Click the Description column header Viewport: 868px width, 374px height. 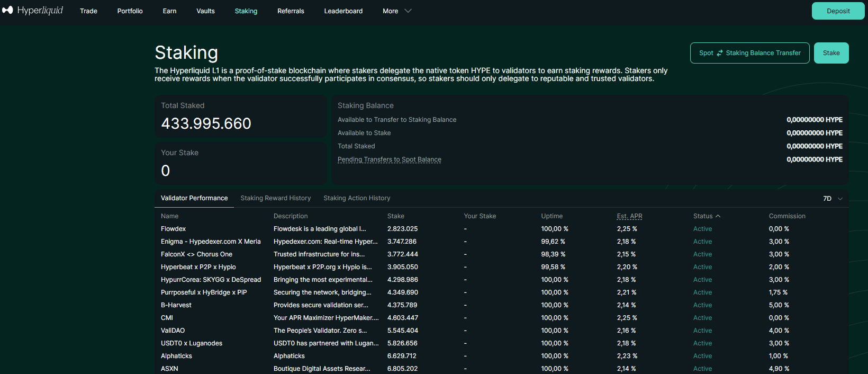pos(291,216)
